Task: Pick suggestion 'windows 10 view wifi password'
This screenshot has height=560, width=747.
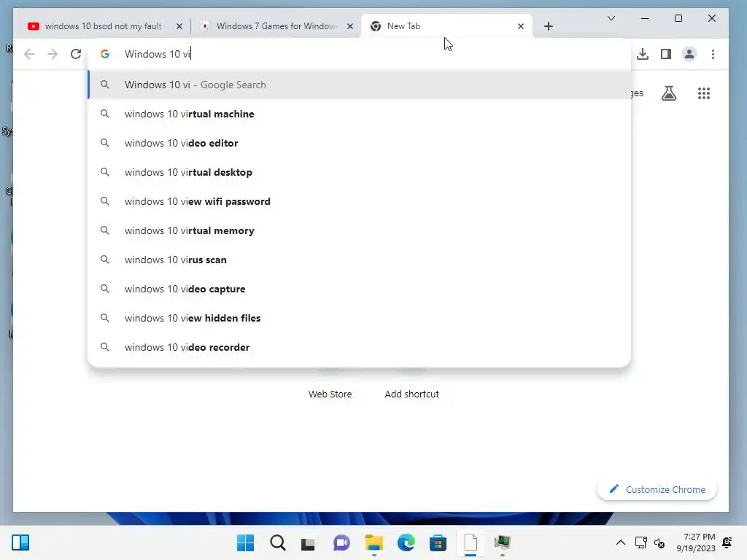Action: point(359,201)
